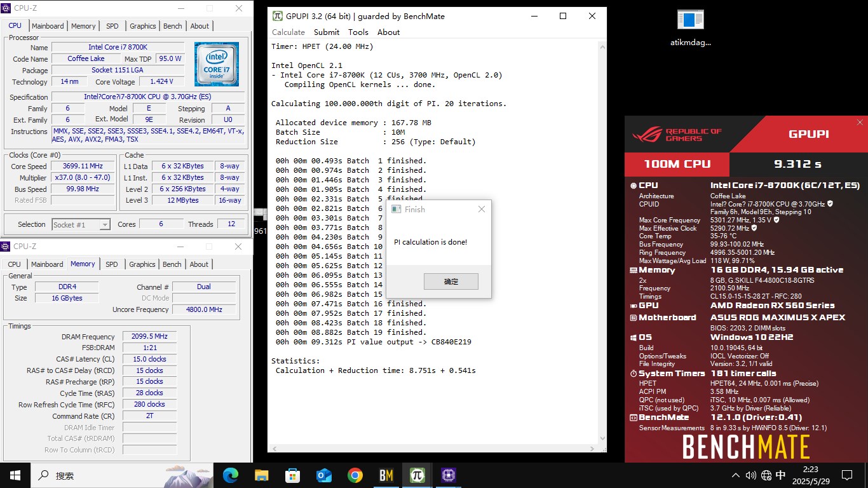Image resolution: width=868 pixels, height=488 pixels.
Task: Click the ROG Republic of Gamers logo
Action: click(x=677, y=135)
